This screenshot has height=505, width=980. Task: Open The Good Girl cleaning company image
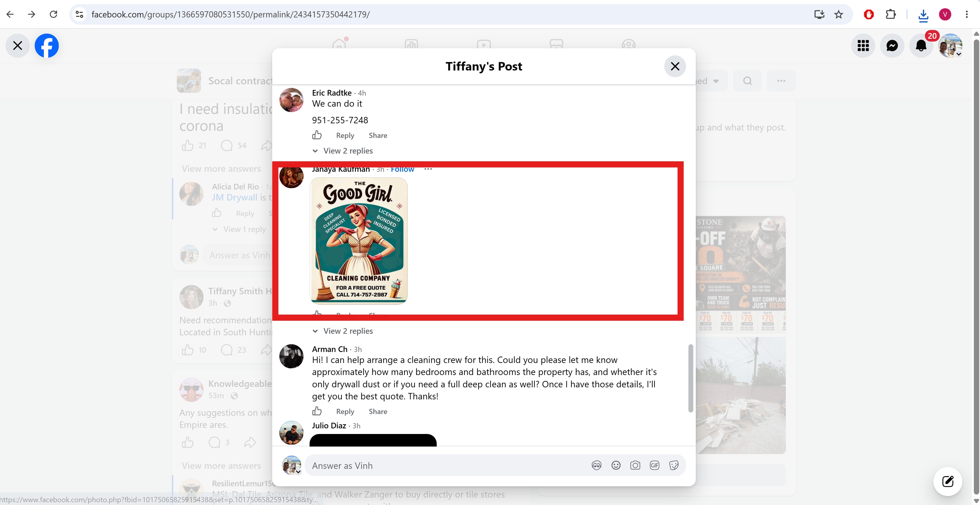point(359,240)
